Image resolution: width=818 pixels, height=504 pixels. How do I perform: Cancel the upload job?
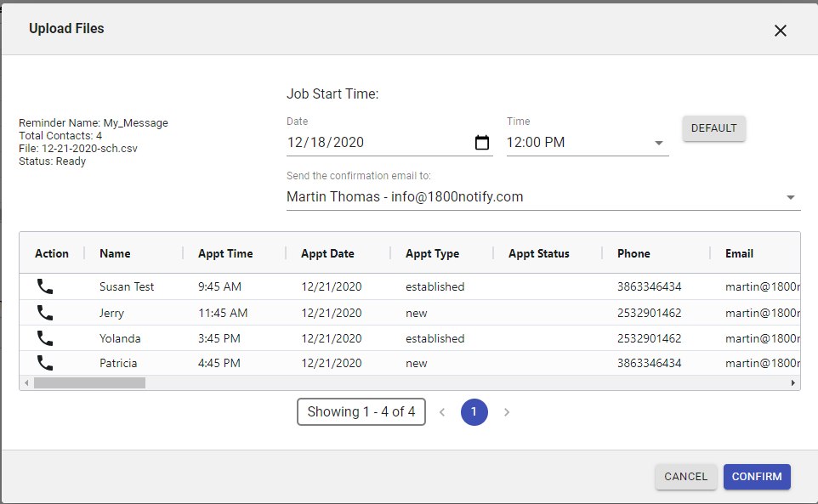[x=685, y=477]
